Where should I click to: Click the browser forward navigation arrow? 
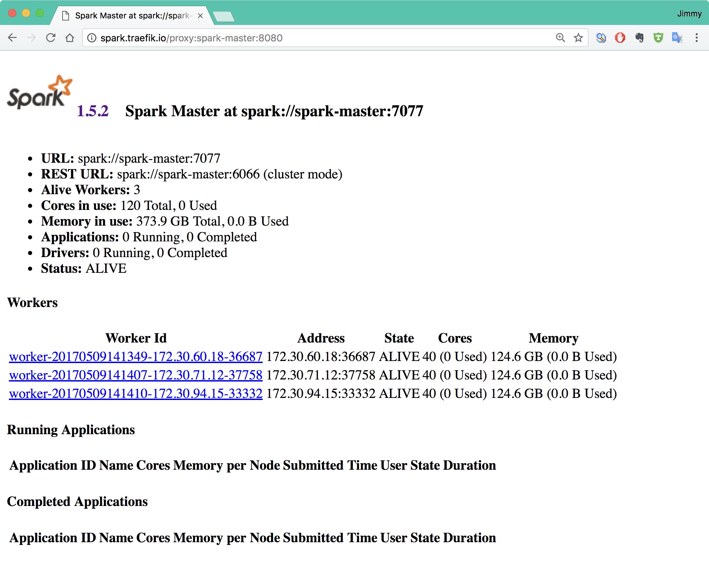click(29, 38)
